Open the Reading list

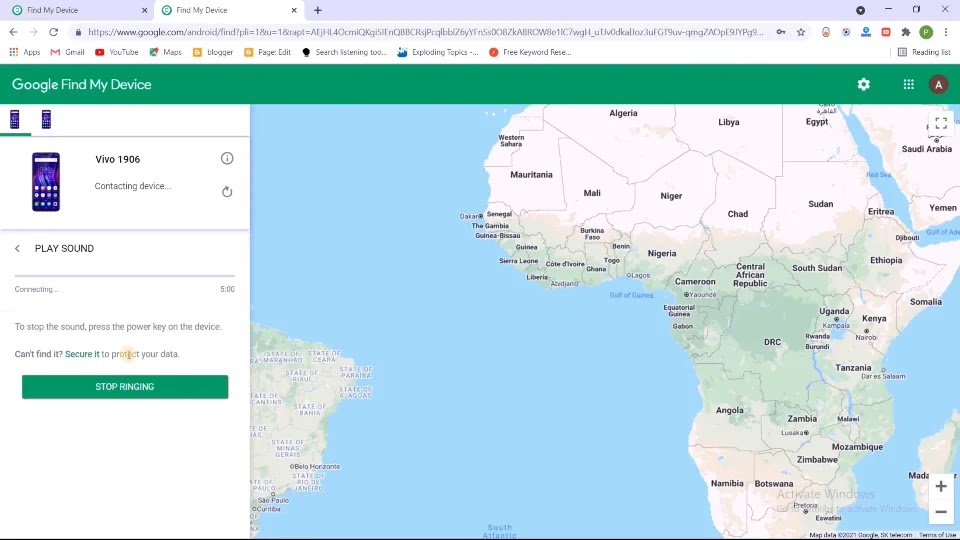point(924,52)
